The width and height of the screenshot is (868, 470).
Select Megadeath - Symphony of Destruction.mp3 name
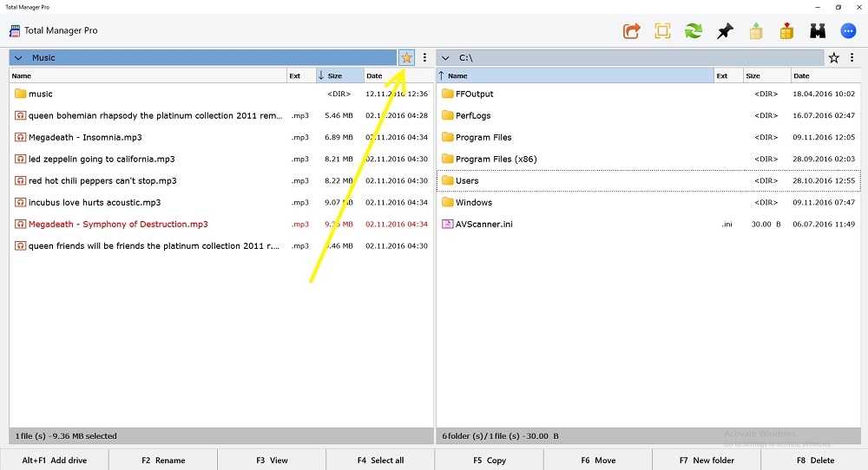118,224
